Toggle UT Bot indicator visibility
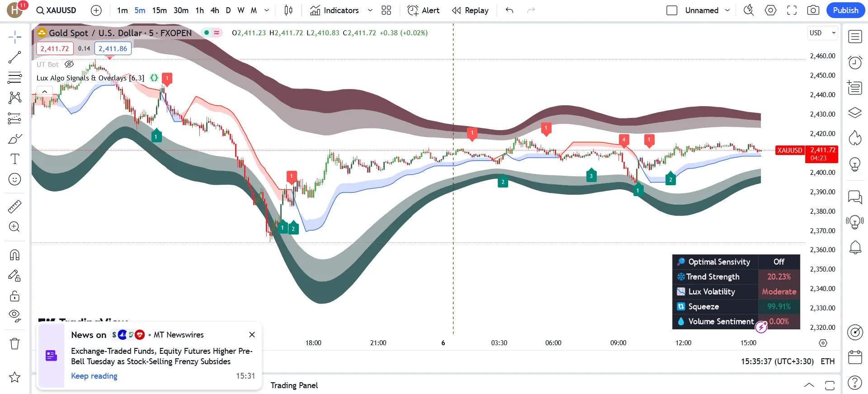Image resolution: width=868 pixels, height=394 pixels. (x=69, y=64)
